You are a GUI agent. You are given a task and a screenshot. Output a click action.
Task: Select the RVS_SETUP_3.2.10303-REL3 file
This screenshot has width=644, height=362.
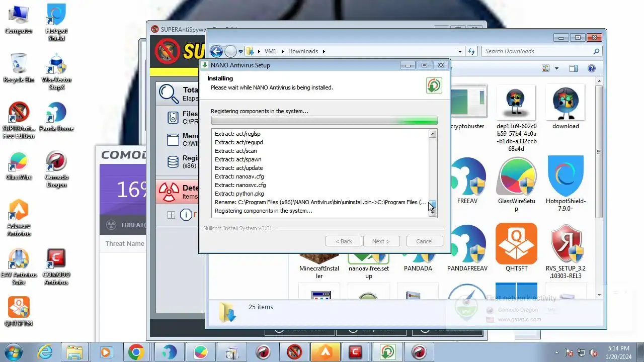[566, 251]
